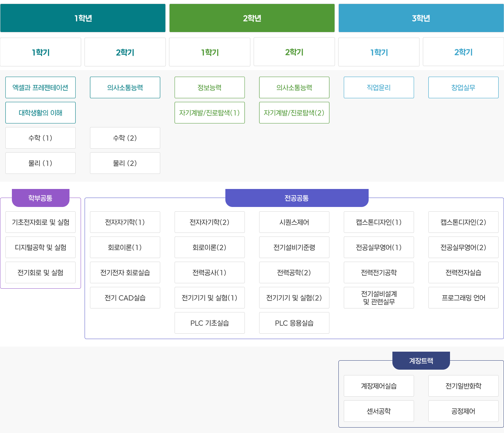
Task: Click the 3학년 header
Action: (x=421, y=18)
